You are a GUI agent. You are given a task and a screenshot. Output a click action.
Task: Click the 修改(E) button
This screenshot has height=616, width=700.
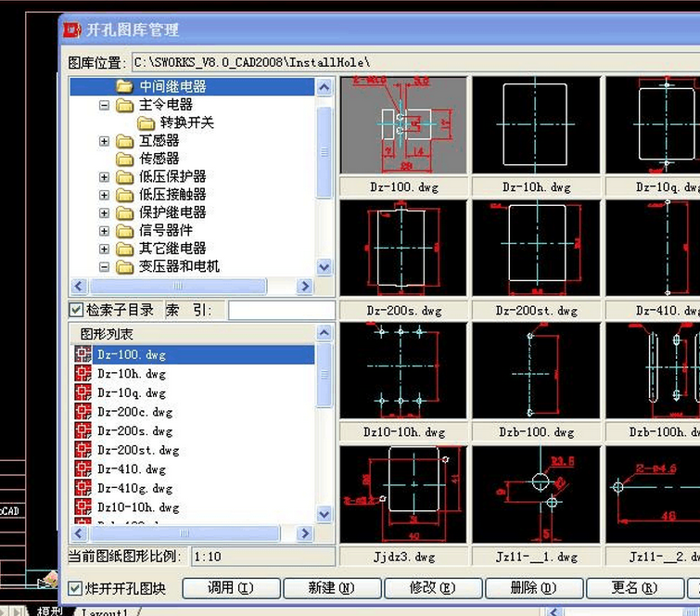tap(433, 588)
